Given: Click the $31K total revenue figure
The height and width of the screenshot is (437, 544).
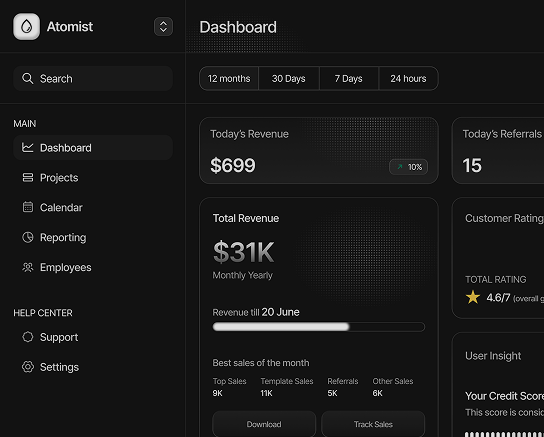Looking at the screenshot, I should pyautogui.click(x=244, y=252).
